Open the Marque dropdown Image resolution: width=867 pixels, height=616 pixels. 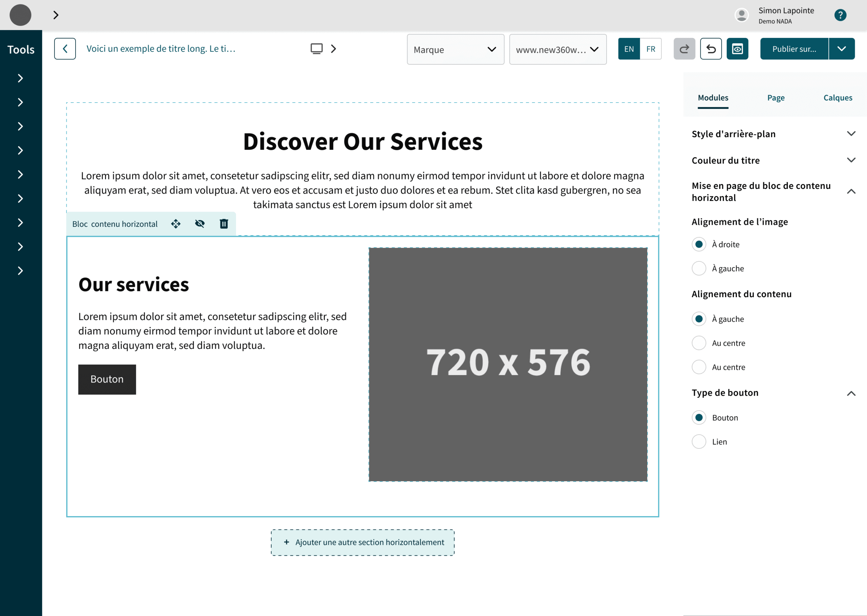click(455, 49)
